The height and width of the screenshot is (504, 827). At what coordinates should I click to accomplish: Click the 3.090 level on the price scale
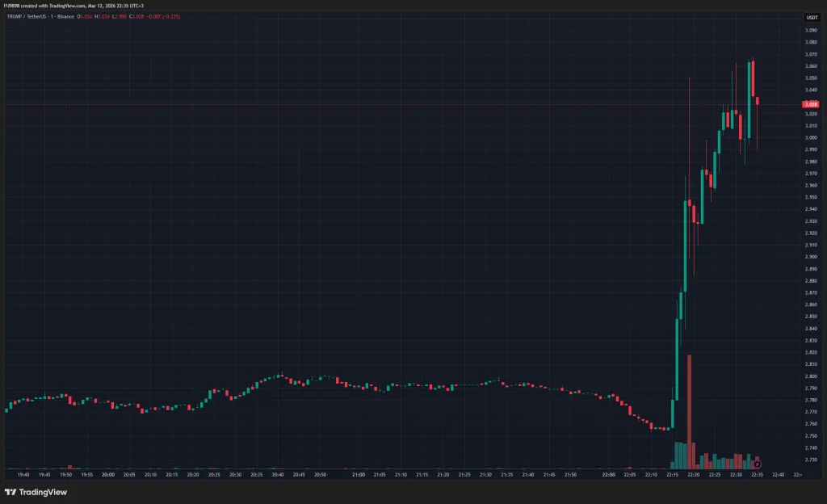tap(810, 31)
